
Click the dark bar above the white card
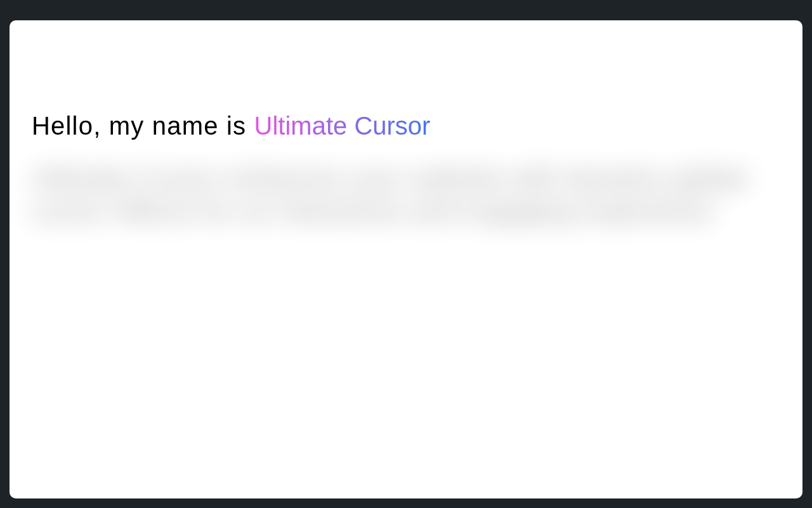[406, 10]
